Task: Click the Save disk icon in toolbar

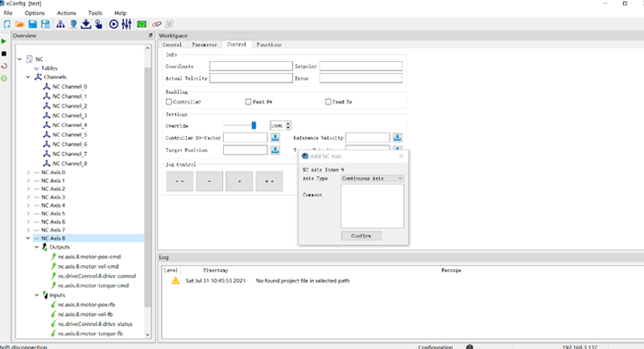Action: tap(32, 24)
